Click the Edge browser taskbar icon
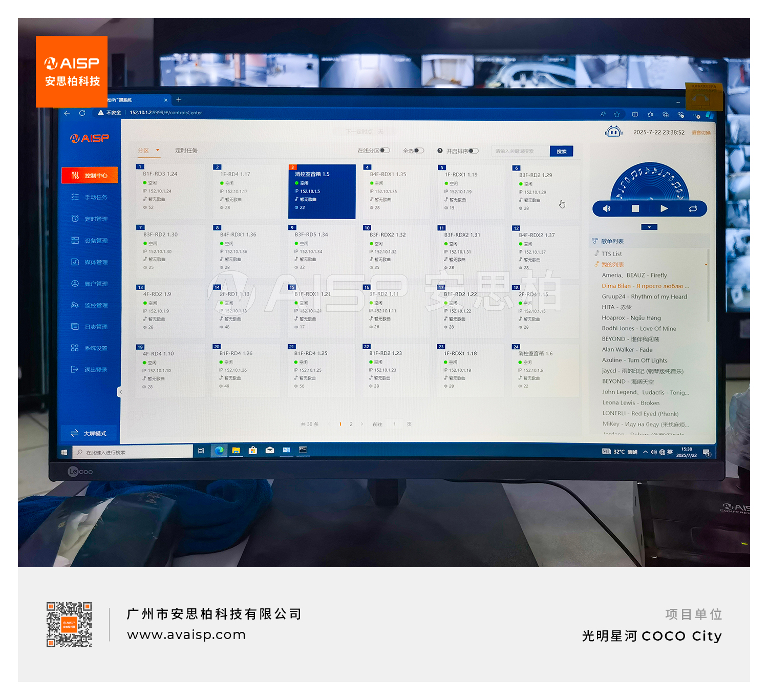This screenshot has height=700, width=768. 219,451
